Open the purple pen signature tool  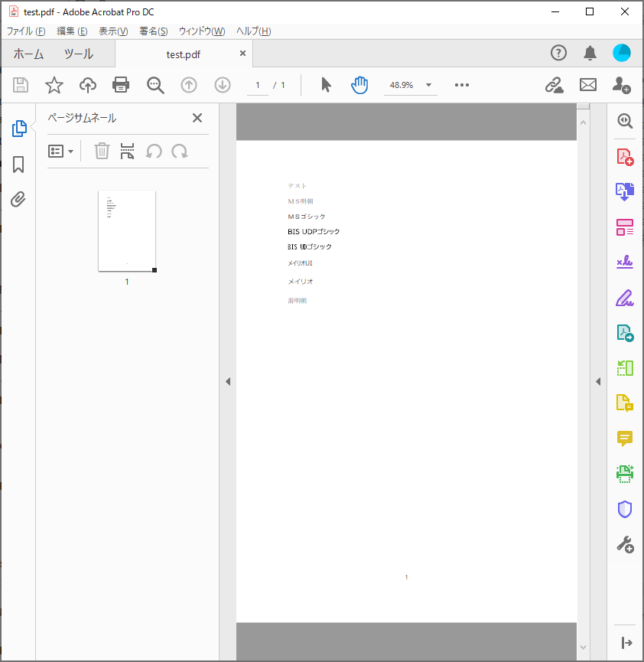625,298
